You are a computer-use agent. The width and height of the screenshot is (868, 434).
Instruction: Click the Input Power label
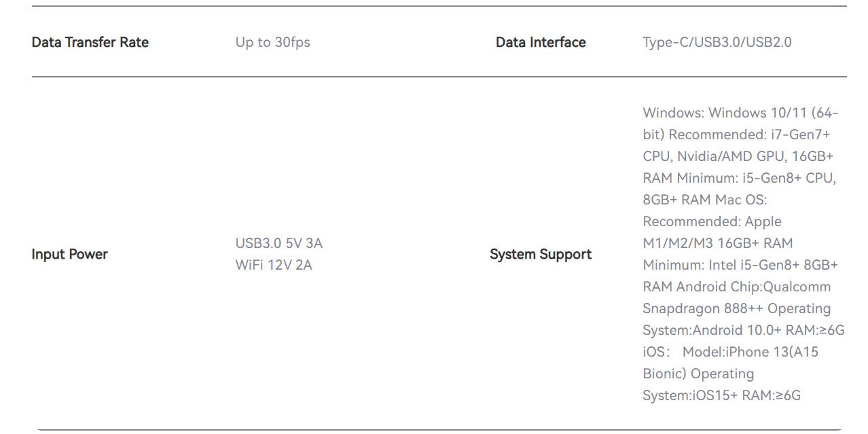69,254
